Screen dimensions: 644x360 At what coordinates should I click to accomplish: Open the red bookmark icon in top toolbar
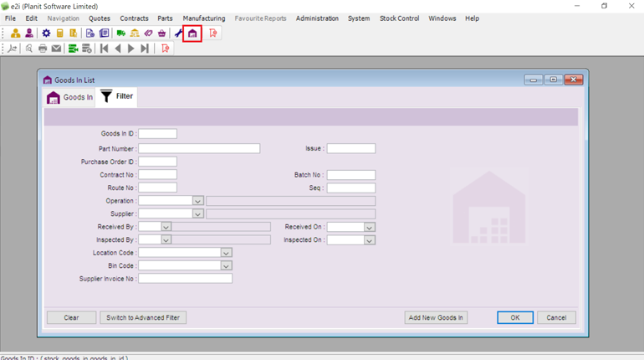pos(212,33)
